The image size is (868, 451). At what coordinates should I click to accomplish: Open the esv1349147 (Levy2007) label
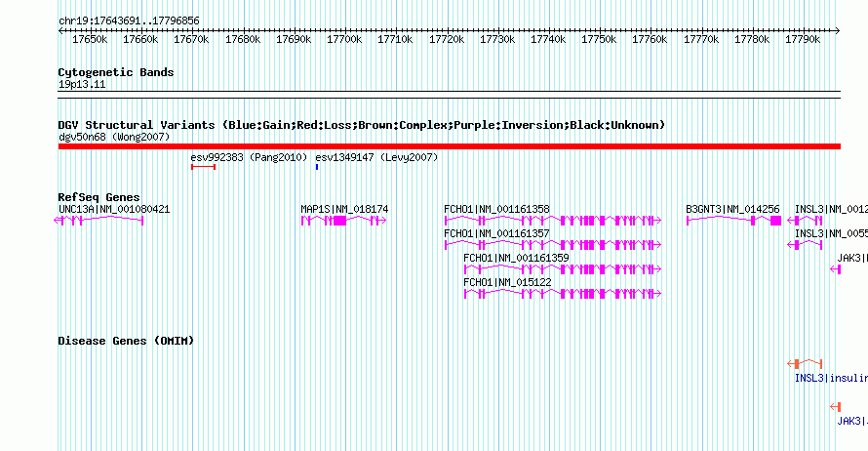click(x=376, y=157)
